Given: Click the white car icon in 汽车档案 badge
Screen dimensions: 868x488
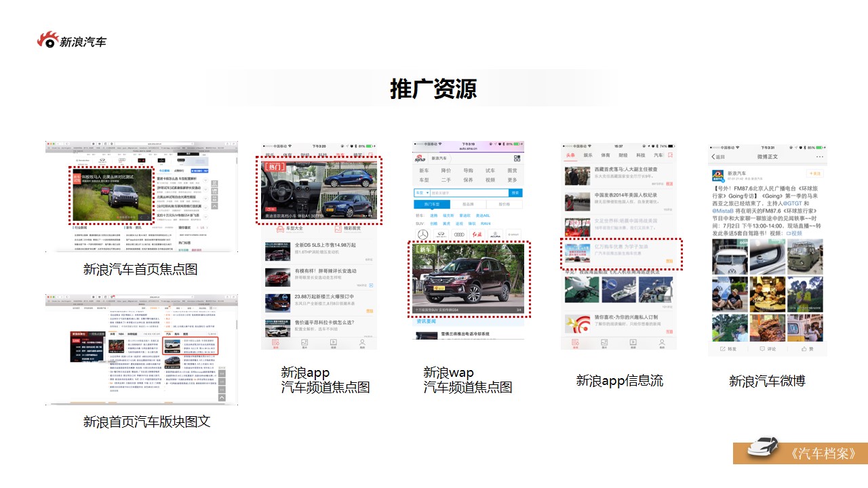Looking at the screenshot, I should pyautogui.click(x=763, y=447).
